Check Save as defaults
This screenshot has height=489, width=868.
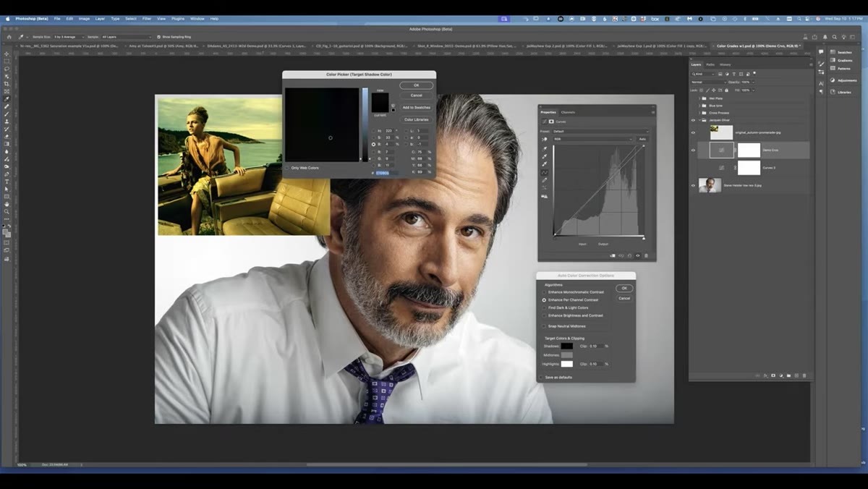[541, 377]
